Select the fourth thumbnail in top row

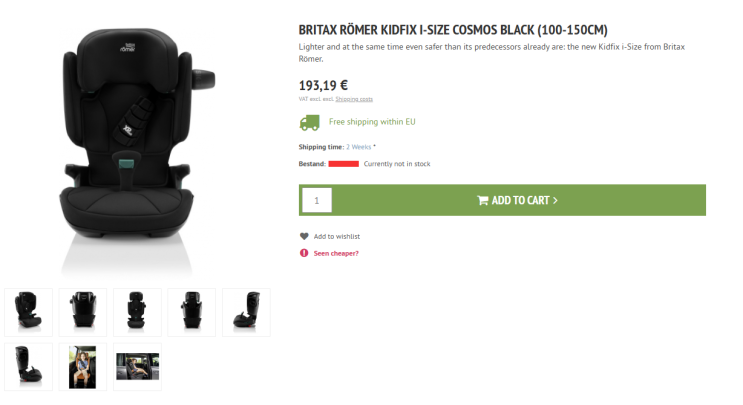[192, 312]
